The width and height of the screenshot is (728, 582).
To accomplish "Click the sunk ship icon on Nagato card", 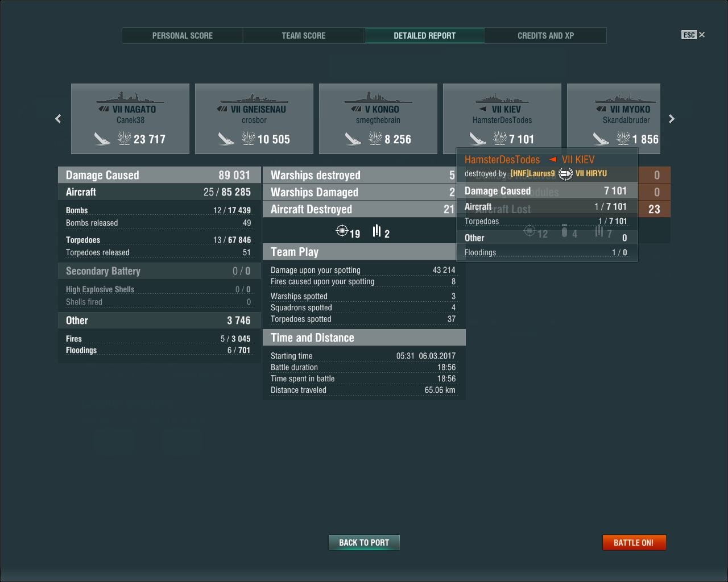I will [102, 138].
